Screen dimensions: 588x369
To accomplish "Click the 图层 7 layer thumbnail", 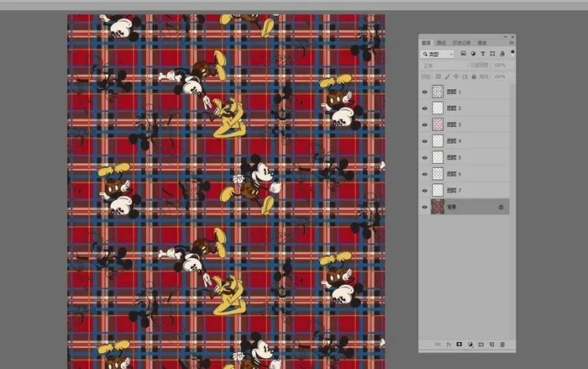I will (438, 190).
